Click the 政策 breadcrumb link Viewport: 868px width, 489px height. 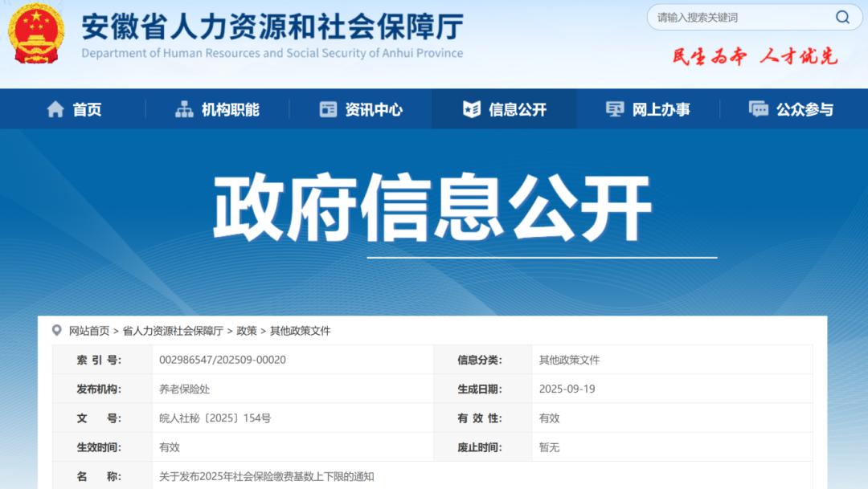click(247, 331)
